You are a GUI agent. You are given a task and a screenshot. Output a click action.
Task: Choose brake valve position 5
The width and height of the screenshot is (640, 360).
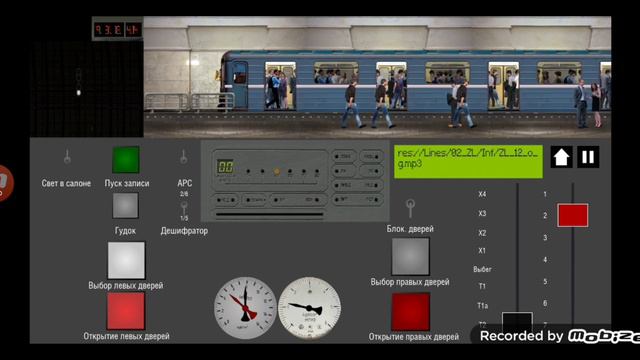(x=545, y=282)
